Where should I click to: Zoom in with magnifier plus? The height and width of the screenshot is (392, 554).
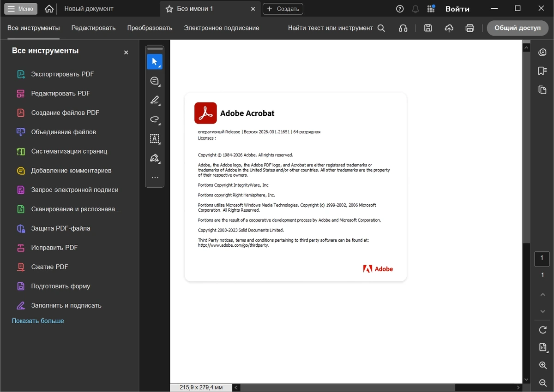tap(543, 365)
